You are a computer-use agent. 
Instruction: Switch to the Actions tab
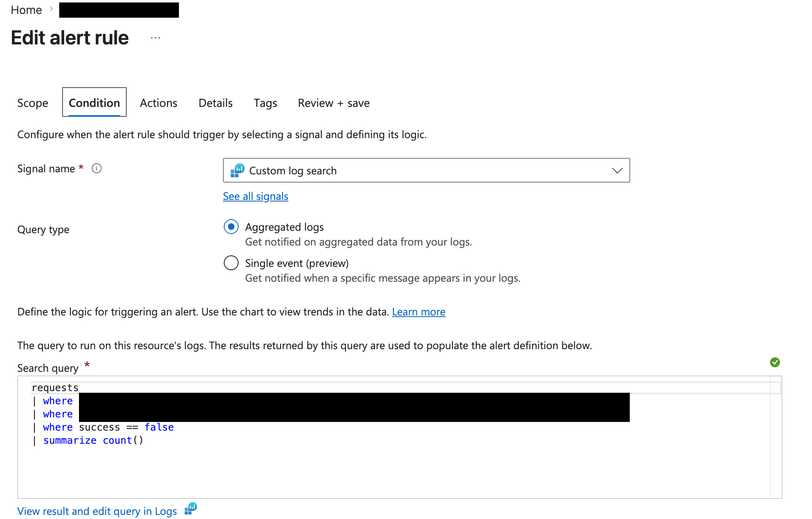158,103
